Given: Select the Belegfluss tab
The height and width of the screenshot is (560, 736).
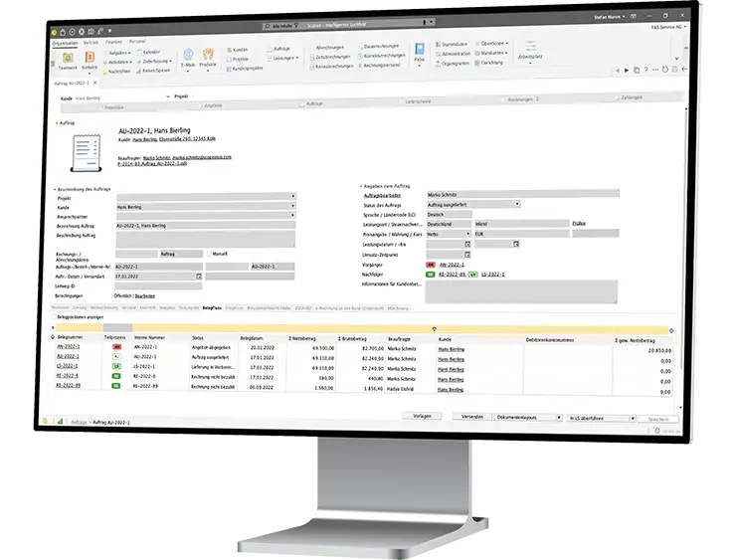Looking at the screenshot, I should pyautogui.click(x=212, y=308).
